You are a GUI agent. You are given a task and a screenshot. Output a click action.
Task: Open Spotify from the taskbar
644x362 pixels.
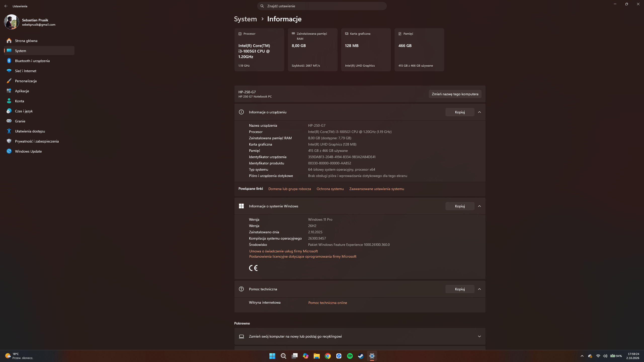pos(350,356)
